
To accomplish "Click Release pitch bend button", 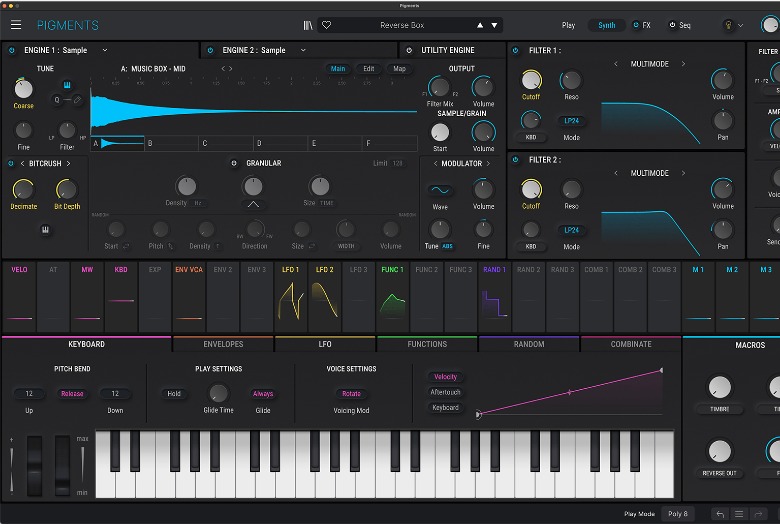I will pos(72,394).
